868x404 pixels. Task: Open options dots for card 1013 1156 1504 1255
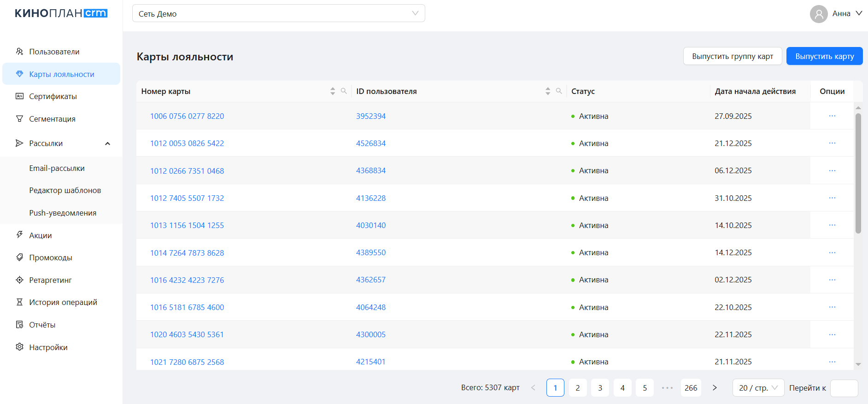click(x=832, y=225)
